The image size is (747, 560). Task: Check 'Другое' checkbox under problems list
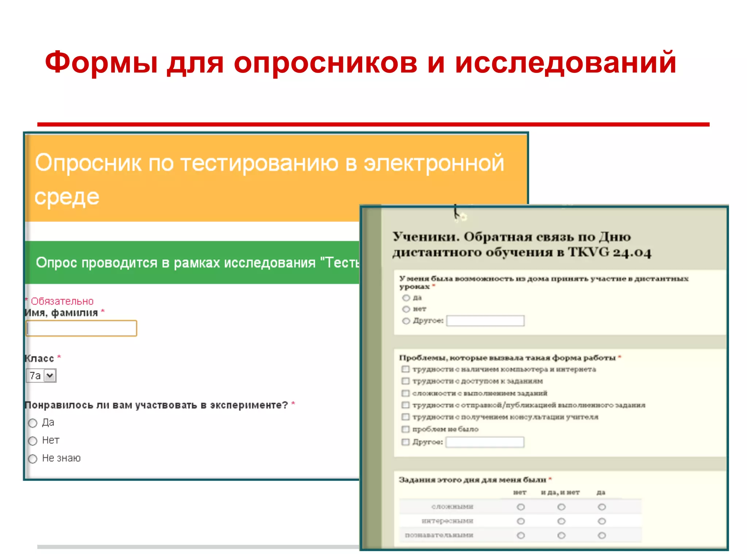(405, 442)
